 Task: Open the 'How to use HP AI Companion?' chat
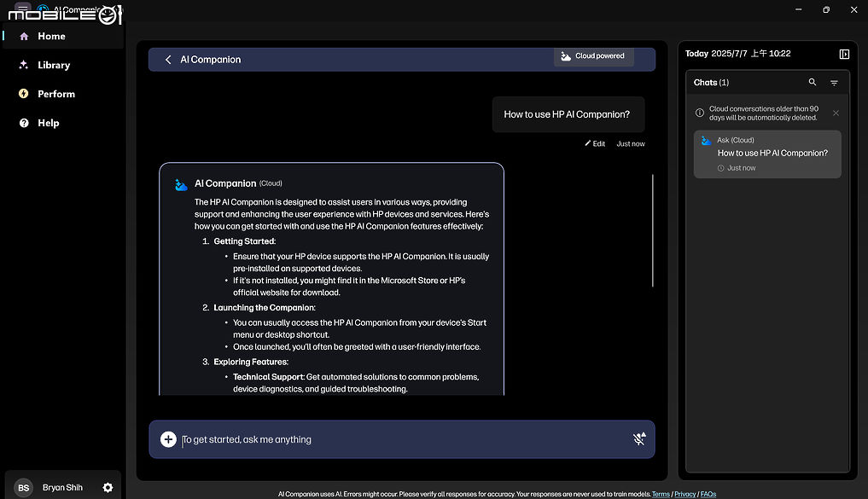[767, 154]
